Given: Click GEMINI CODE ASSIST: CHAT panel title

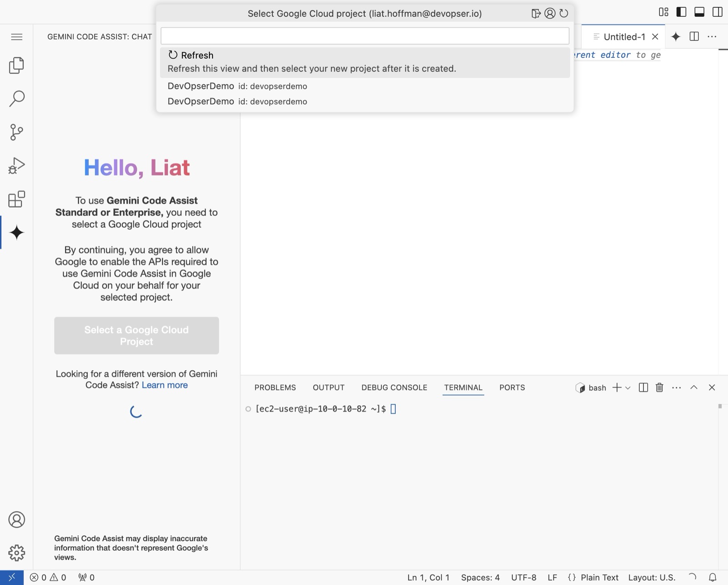Looking at the screenshot, I should click(x=100, y=36).
